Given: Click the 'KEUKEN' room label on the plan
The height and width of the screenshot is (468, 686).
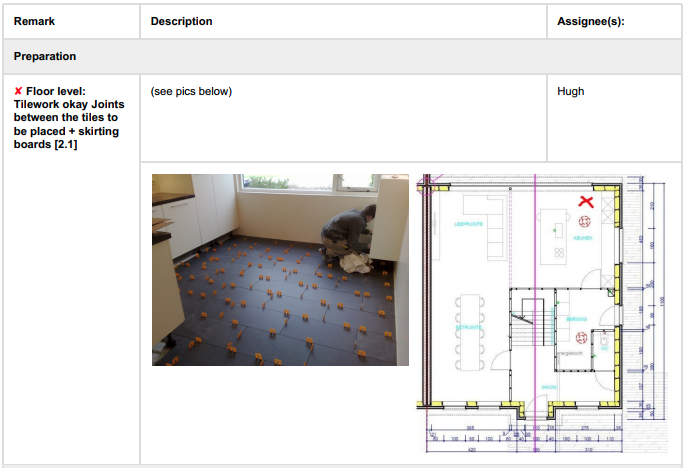Looking at the screenshot, I should click(x=583, y=238).
